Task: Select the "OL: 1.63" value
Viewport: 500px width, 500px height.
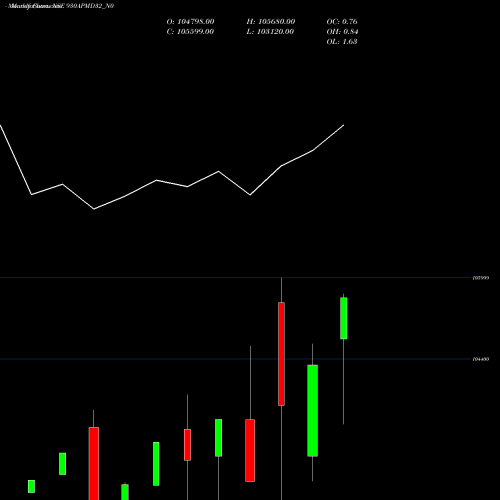Action: 342,42
